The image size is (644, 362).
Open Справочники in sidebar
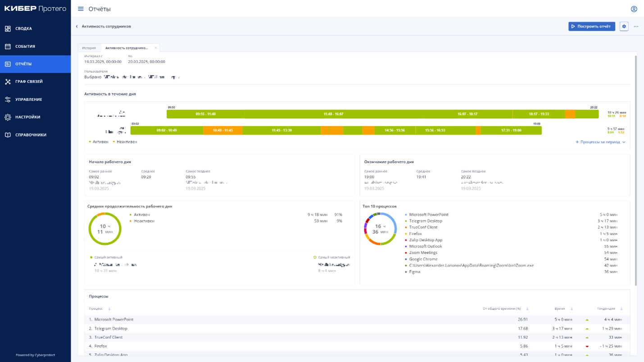click(35, 135)
